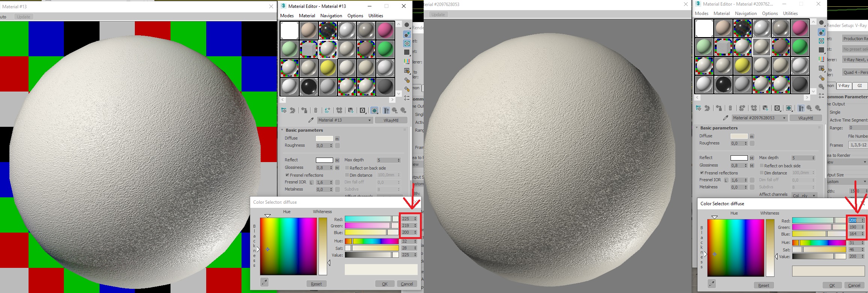Click Make Material Copy icon in left editor
868x293 pixels.
coord(327,110)
